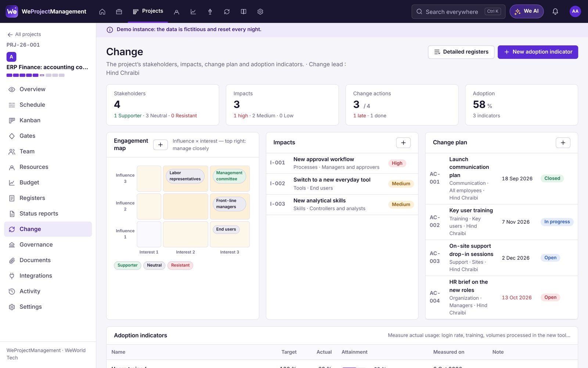Open Integrations in the sidebar
This screenshot has height=368, width=588.
click(x=48, y=276)
